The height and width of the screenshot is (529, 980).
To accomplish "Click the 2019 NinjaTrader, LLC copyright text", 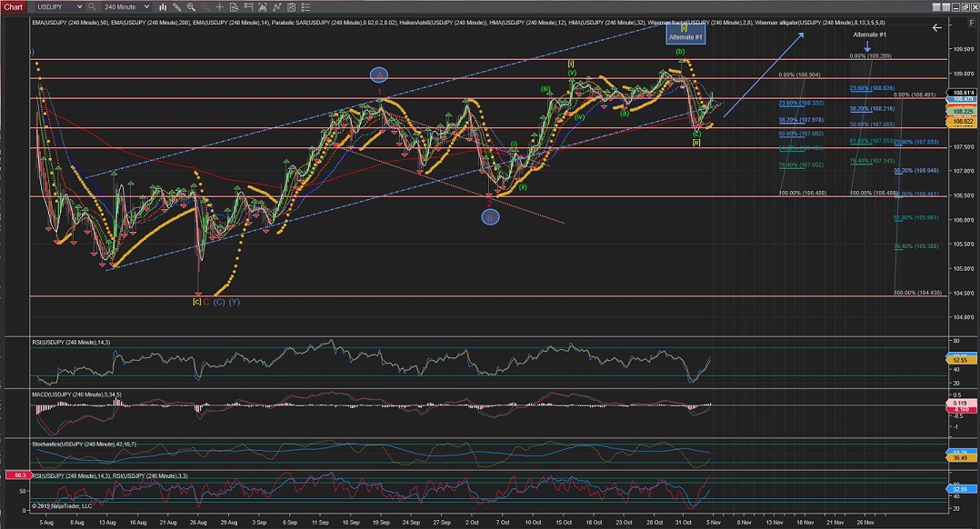I will 62,506.
